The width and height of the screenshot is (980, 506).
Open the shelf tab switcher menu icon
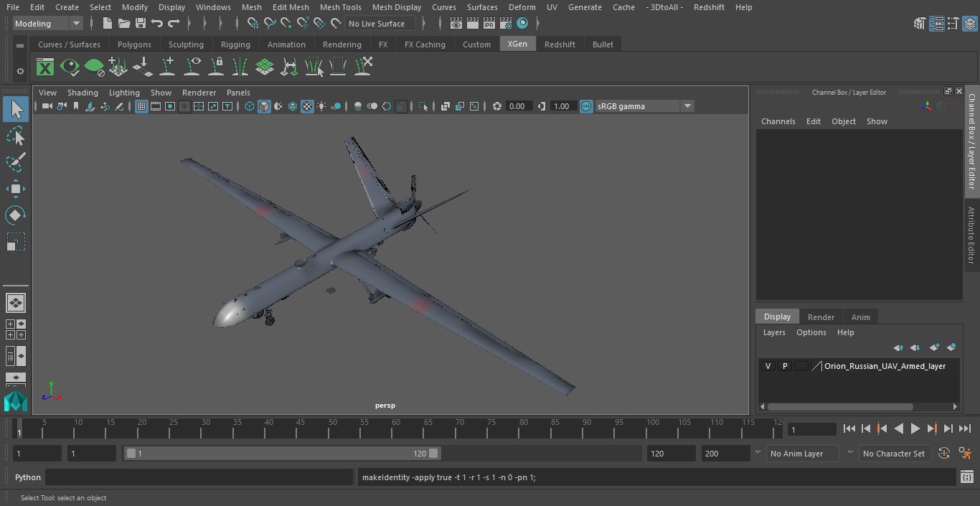pos(20,45)
